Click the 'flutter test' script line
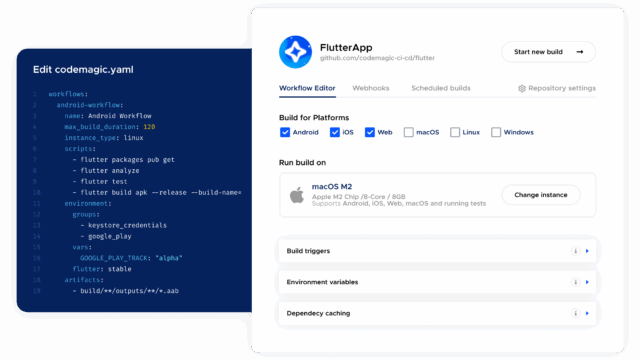Image resolution: width=640 pixels, height=360 pixels. [100, 182]
